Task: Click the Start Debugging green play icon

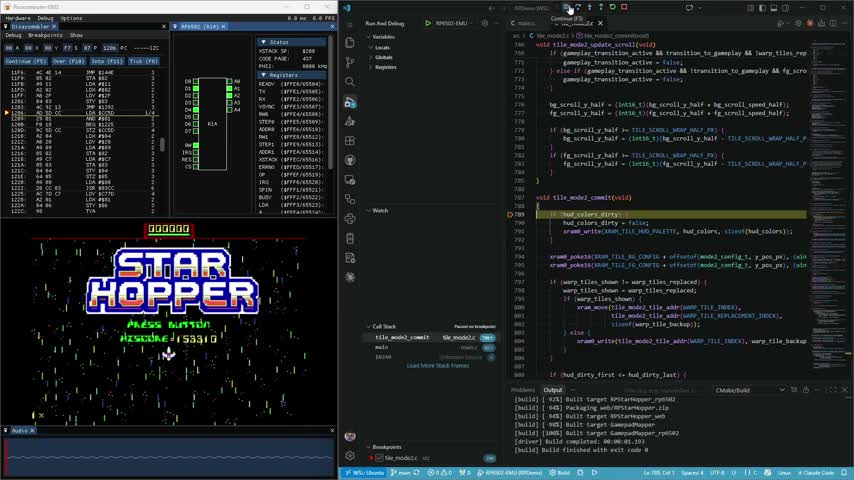Action: pos(428,23)
